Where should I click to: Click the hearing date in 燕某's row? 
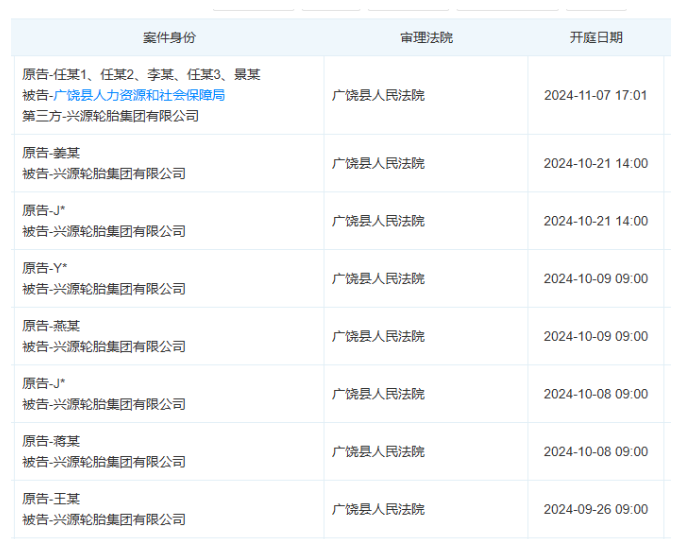595,336
